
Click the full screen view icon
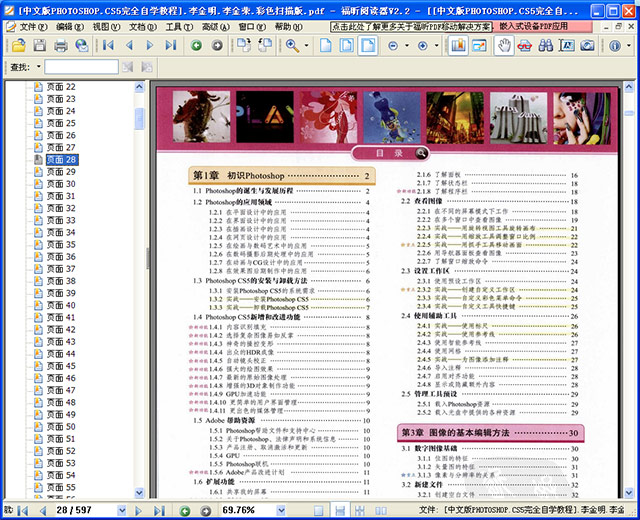(x=479, y=45)
